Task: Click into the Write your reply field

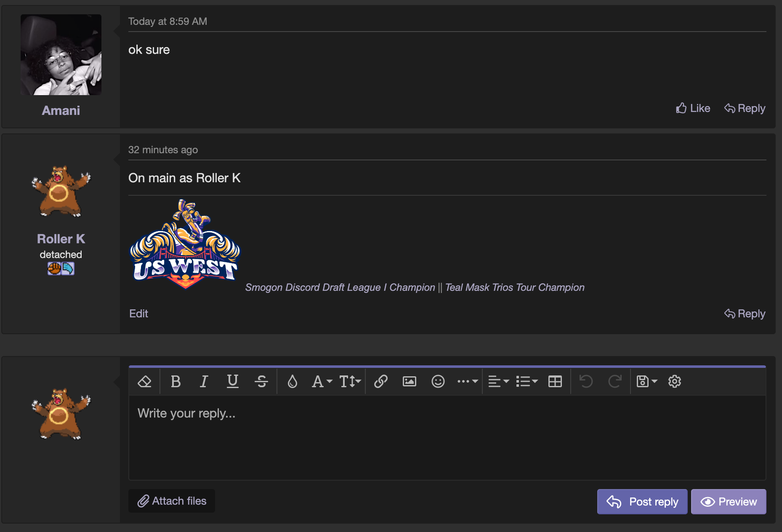Action: coord(447,437)
